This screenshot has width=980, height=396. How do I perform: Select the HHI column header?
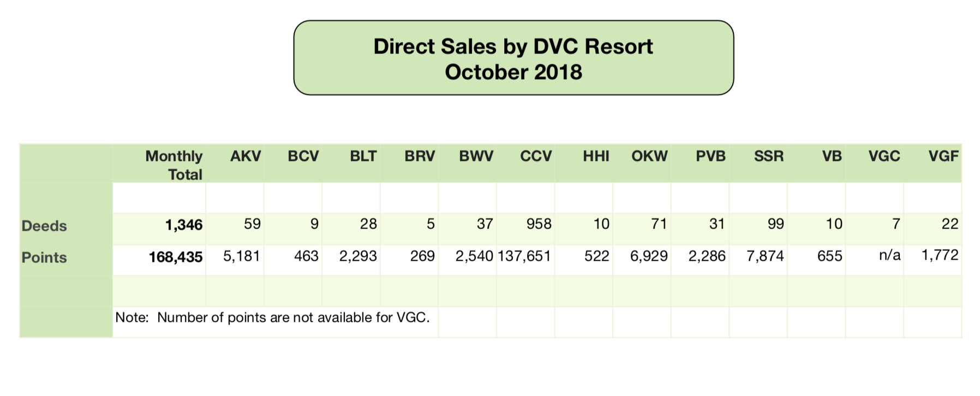[x=595, y=156]
